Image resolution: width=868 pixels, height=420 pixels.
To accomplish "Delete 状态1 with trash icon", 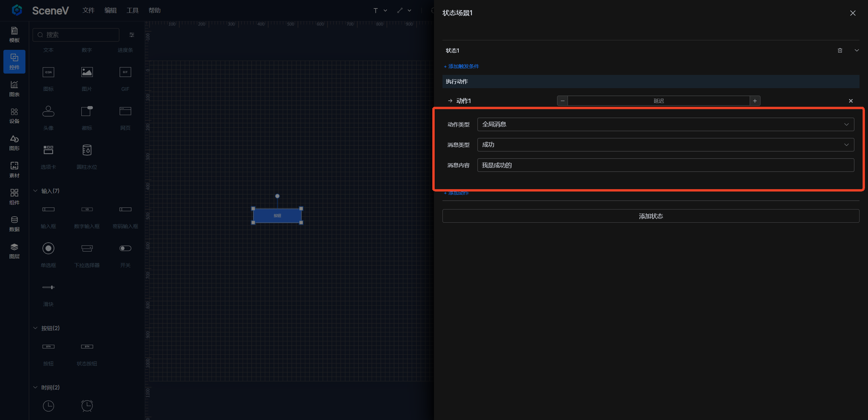I will 840,50.
